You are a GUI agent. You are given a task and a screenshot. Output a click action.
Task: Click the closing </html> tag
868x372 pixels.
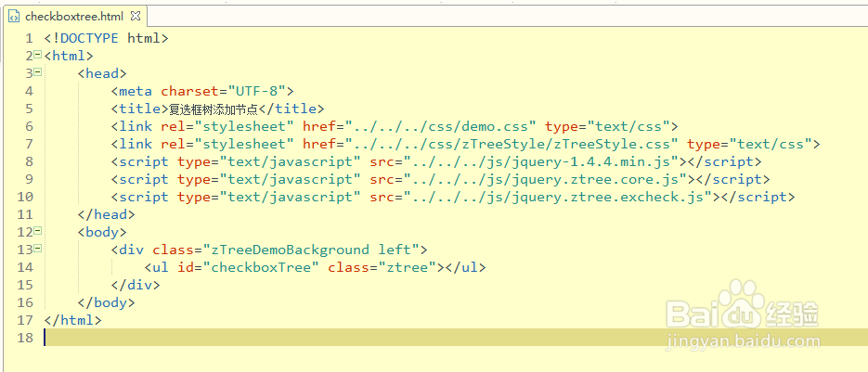[73, 320]
